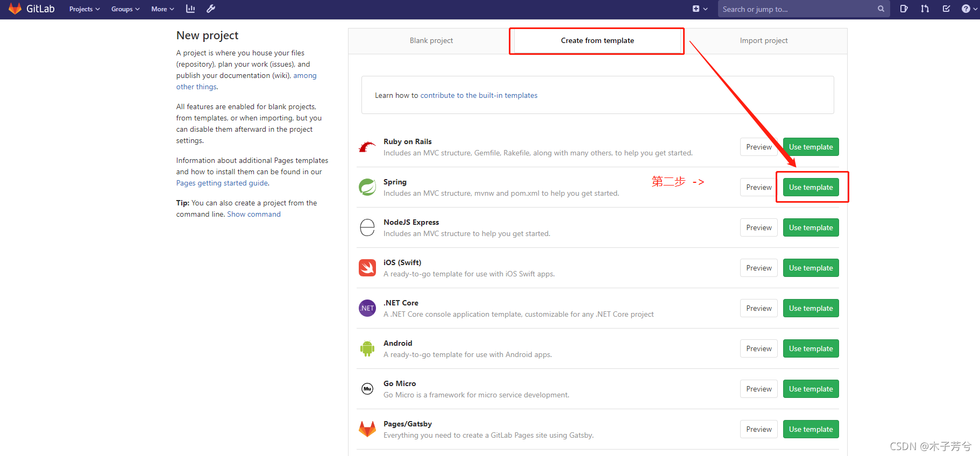The width and height of the screenshot is (980, 456).
Task: Open the issues icon in navbar
Action: click(904, 9)
